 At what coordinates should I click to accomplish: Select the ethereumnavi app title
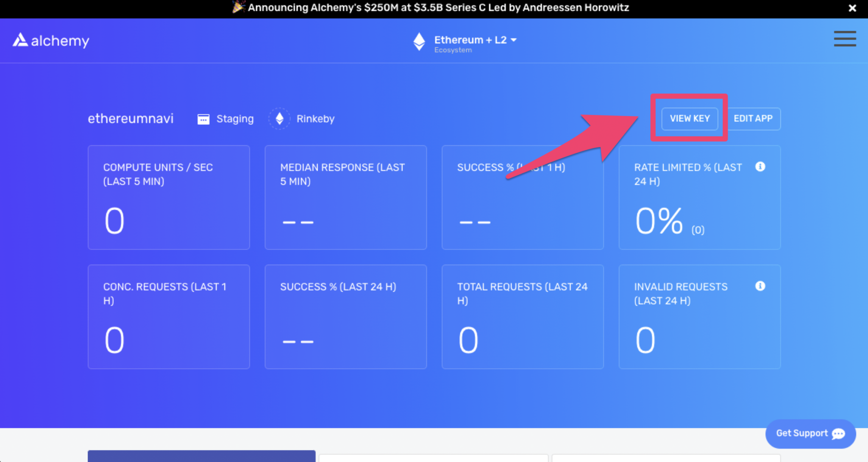coord(131,119)
